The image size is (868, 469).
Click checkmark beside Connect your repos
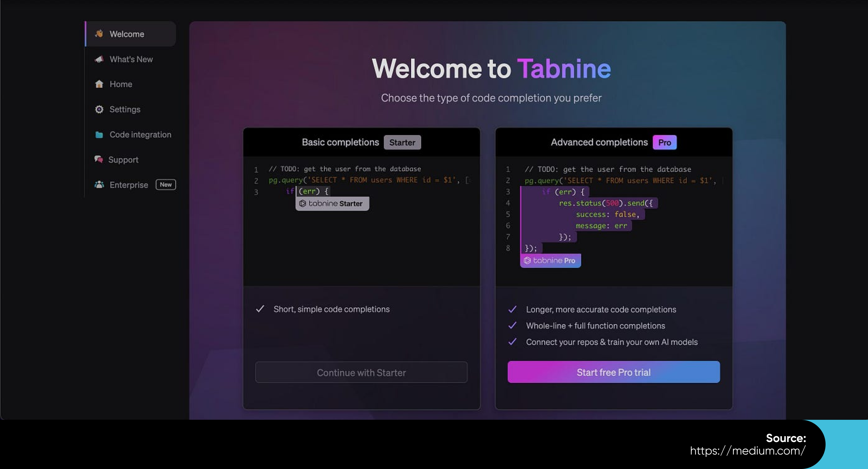click(512, 342)
